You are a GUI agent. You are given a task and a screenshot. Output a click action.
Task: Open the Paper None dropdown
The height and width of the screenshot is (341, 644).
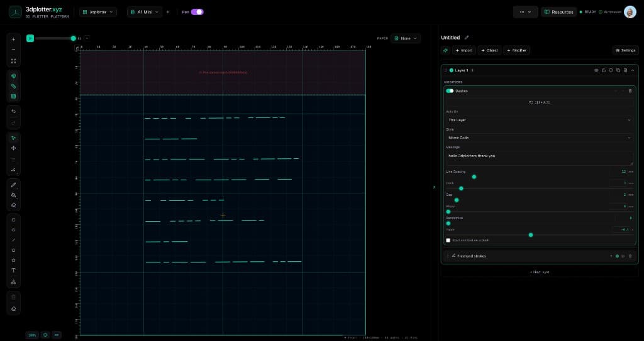(406, 38)
